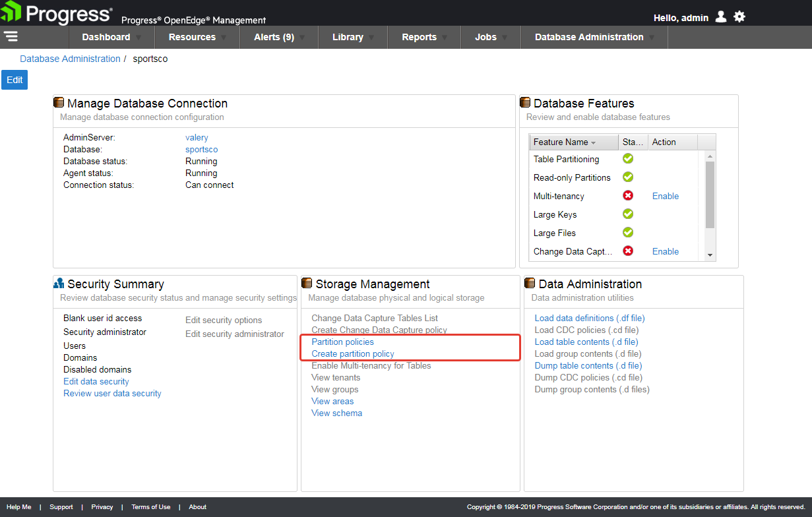Click the Database Features panel icon
812x517 pixels.
[525, 103]
